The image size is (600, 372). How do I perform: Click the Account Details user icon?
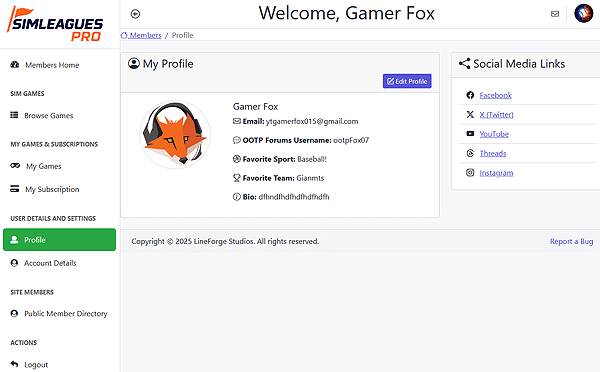[14, 263]
